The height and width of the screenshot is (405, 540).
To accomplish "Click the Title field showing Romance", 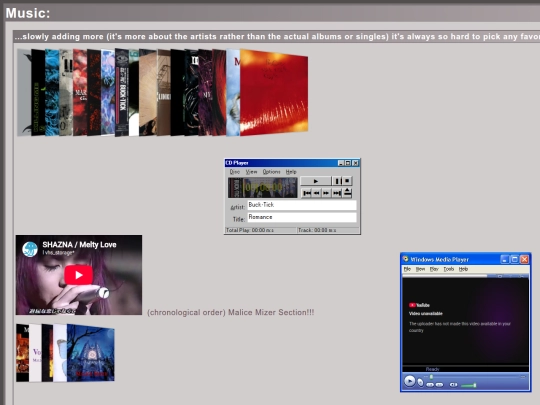I will pyautogui.click(x=302, y=217).
